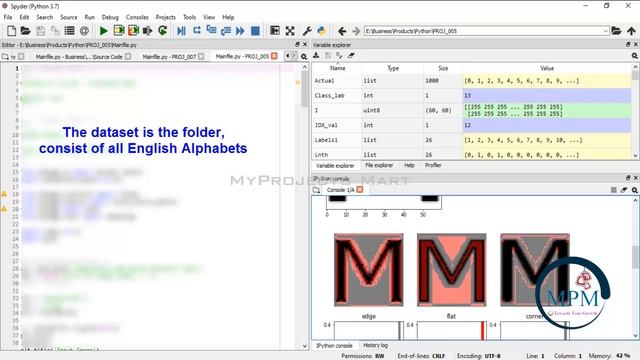This screenshot has height=360, width=640.
Task: Create a new file from the toolbar
Action: point(12,31)
